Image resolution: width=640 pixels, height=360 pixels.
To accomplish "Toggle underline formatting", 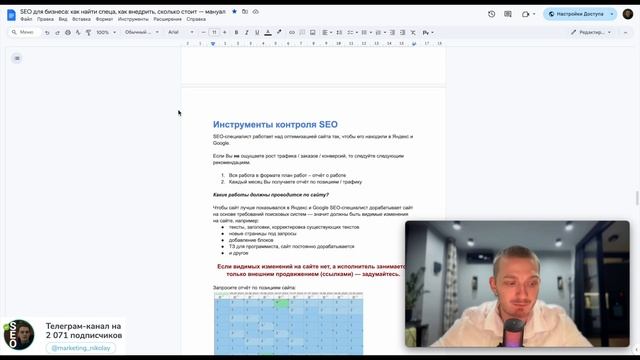I will click(257, 32).
